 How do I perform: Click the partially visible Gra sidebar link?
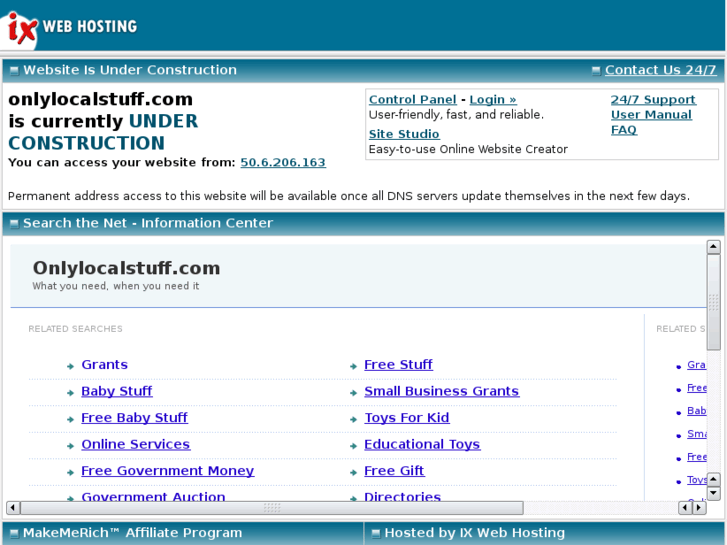[696, 365]
